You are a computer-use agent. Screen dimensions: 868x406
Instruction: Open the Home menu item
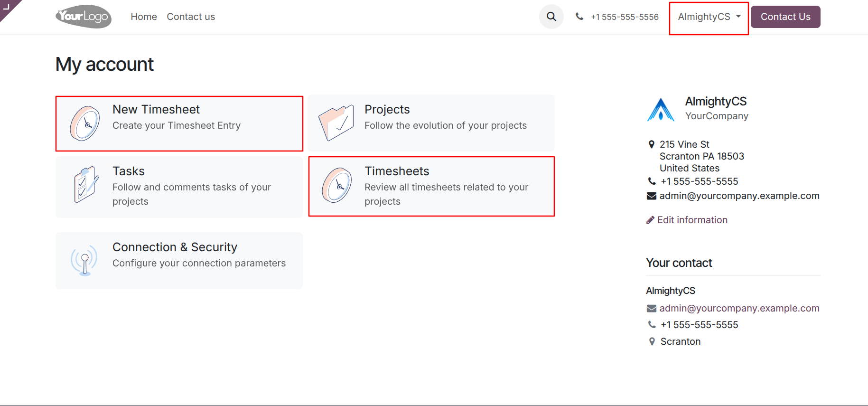tap(144, 17)
